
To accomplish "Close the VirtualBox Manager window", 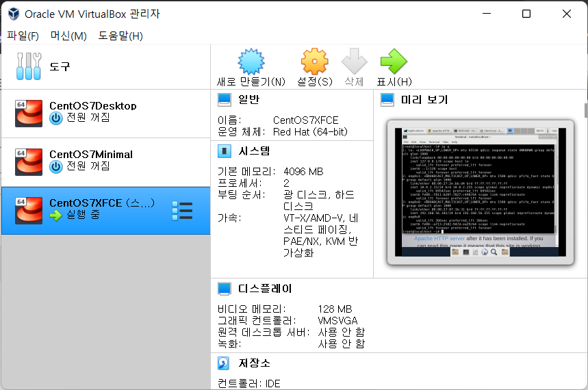I will [x=567, y=14].
